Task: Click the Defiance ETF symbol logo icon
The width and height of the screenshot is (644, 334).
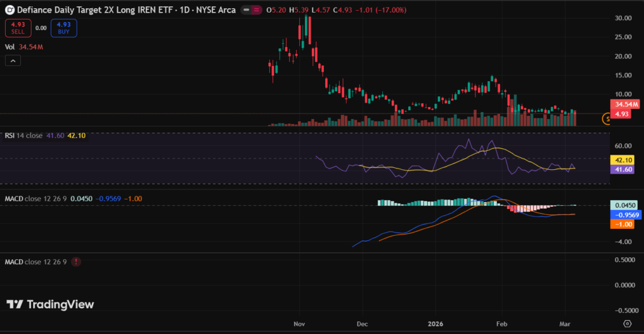Action: pos(9,10)
